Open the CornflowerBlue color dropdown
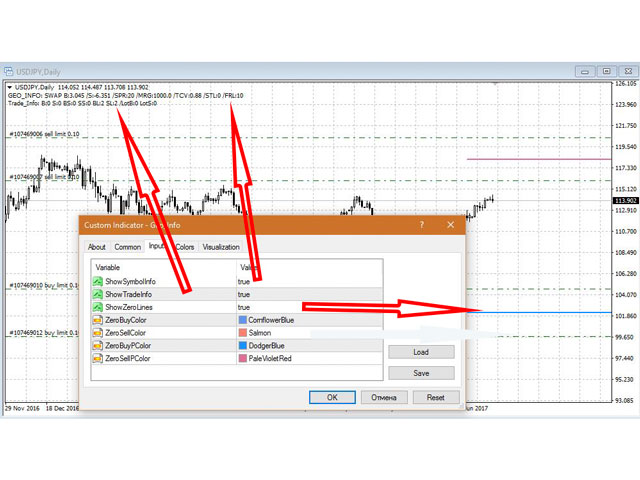 tap(270, 320)
